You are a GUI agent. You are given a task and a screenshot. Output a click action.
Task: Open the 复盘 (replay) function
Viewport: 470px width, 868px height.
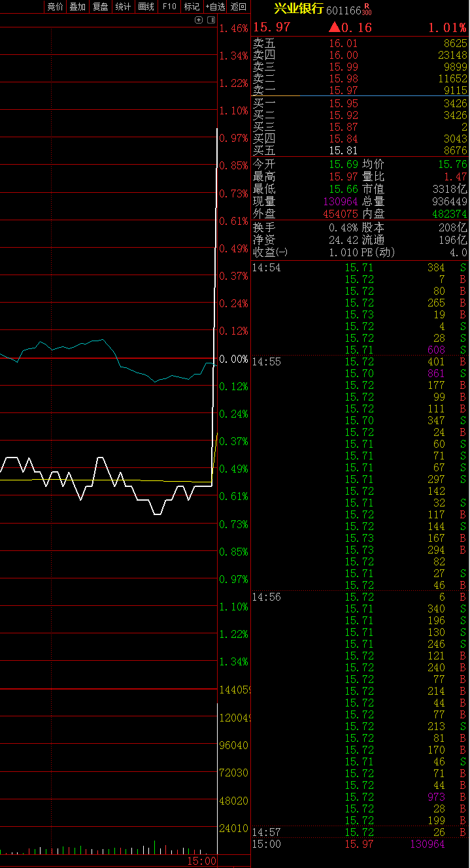click(100, 7)
